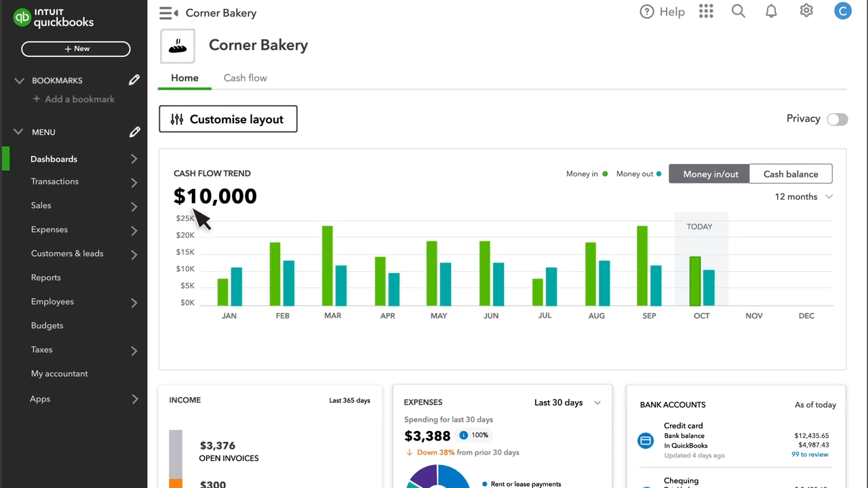Collapse the sidebar with the hamburger icon
This screenshot has width=868, height=488.
tap(167, 12)
